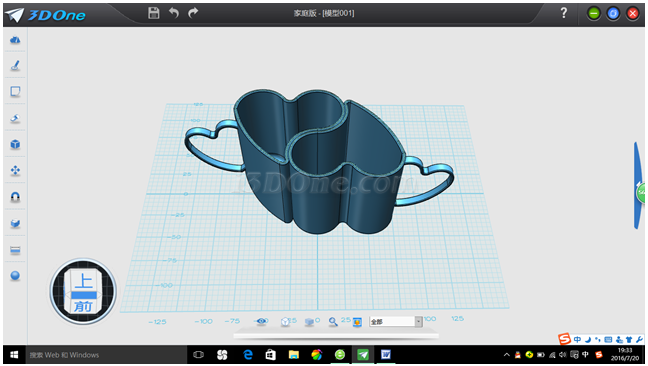Open the move tool with arrows
The image size is (648, 366).
coord(15,171)
